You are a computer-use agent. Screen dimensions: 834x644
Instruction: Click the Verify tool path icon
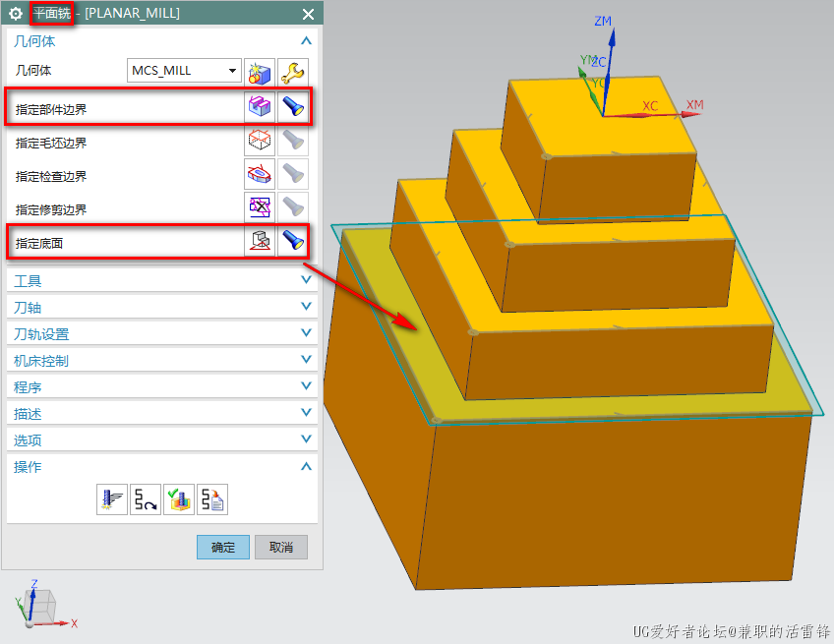coord(179,499)
